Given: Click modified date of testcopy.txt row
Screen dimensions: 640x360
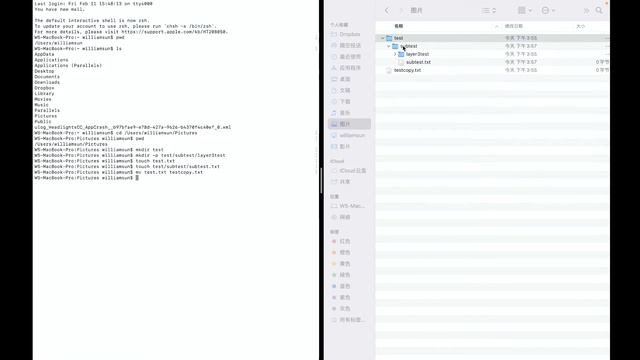Looking at the screenshot, I should coord(520,70).
